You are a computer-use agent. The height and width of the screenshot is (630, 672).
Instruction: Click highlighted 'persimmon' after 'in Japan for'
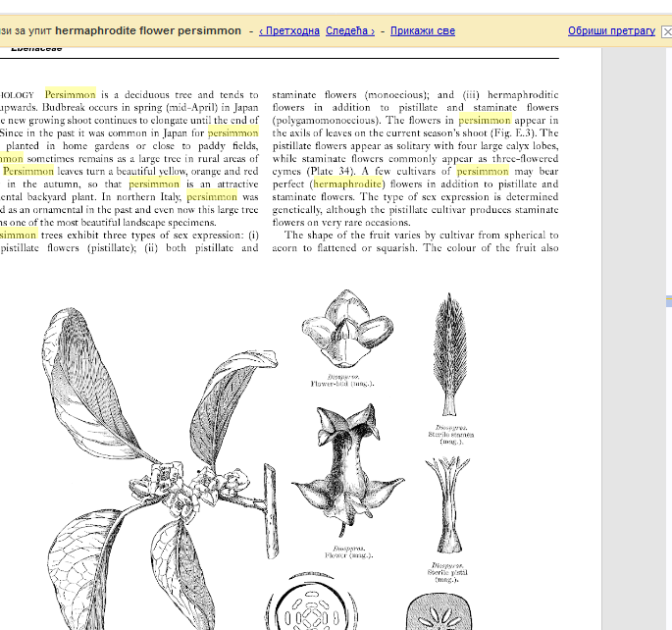[233, 132]
